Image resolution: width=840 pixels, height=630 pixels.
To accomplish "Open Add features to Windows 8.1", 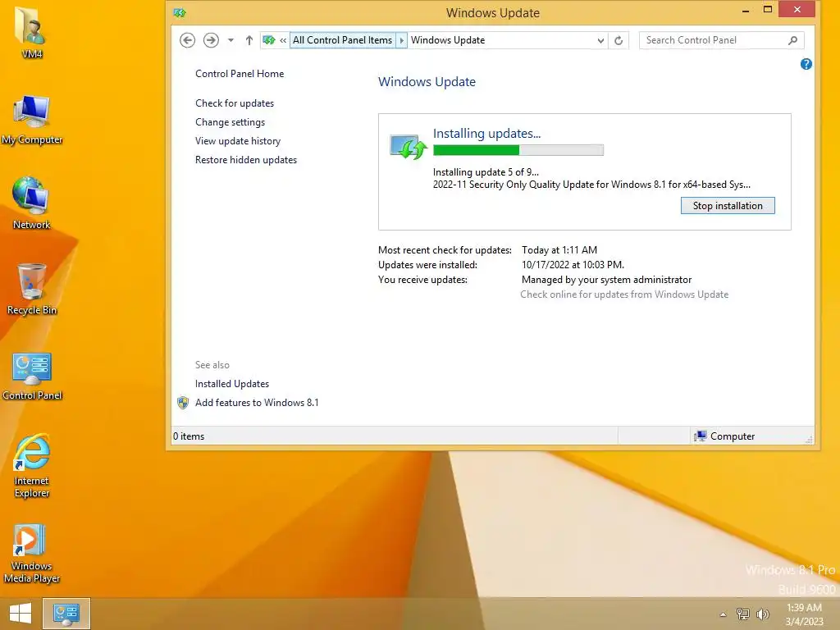I will 257,402.
